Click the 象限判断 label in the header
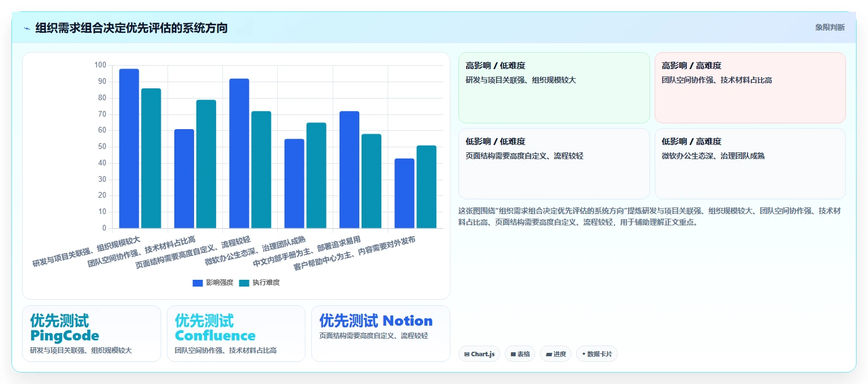 (x=830, y=27)
